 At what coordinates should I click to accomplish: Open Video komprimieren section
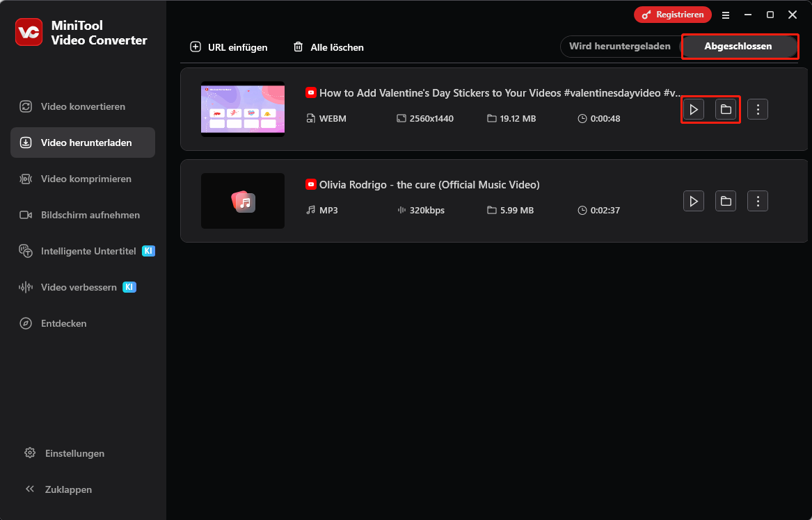[x=83, y=179]
